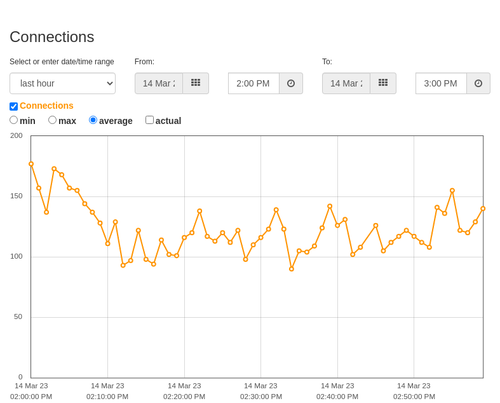Open the To time clock icon

478,83
